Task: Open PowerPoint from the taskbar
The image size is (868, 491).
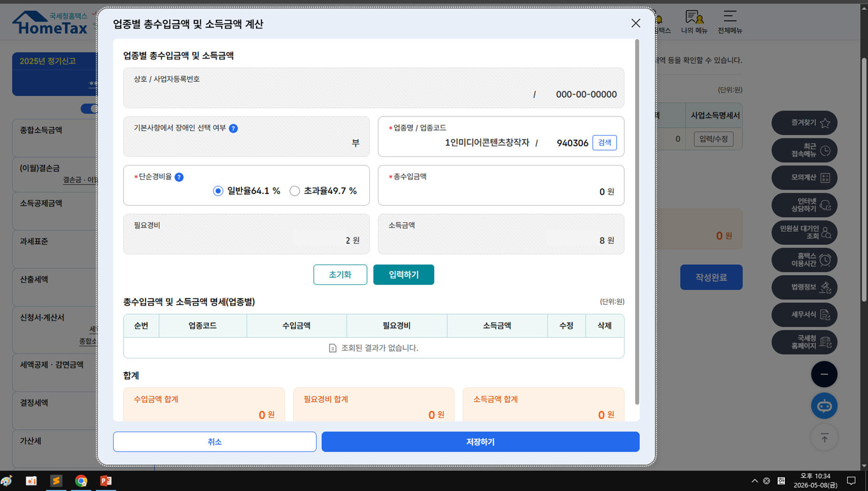Action: click(x=106, y=481)
